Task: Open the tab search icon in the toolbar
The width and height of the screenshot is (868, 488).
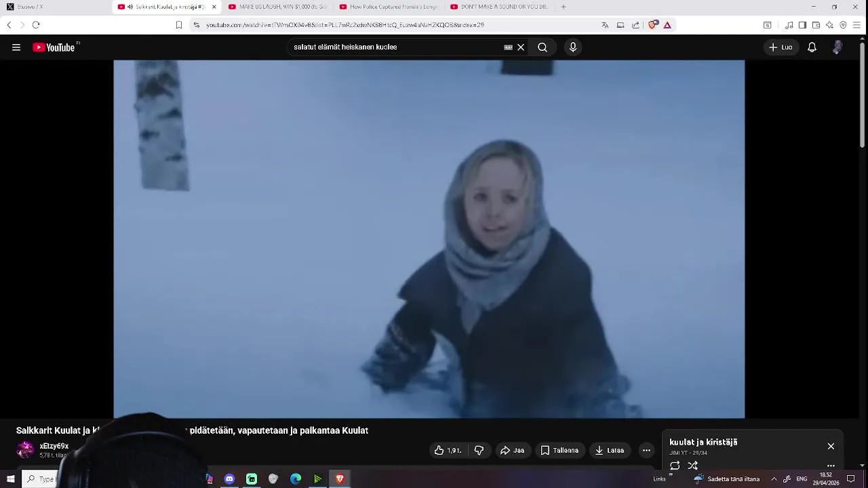Action: pos(767,25)
